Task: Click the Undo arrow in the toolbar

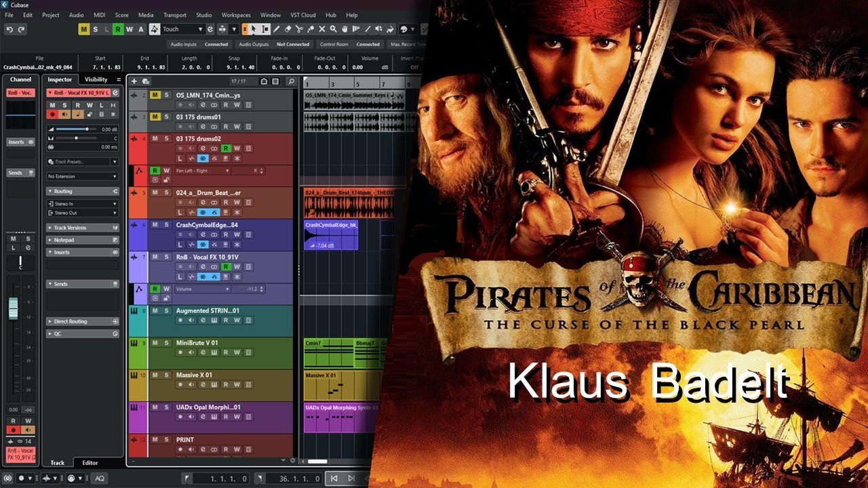Action: (x=9, y=29)
